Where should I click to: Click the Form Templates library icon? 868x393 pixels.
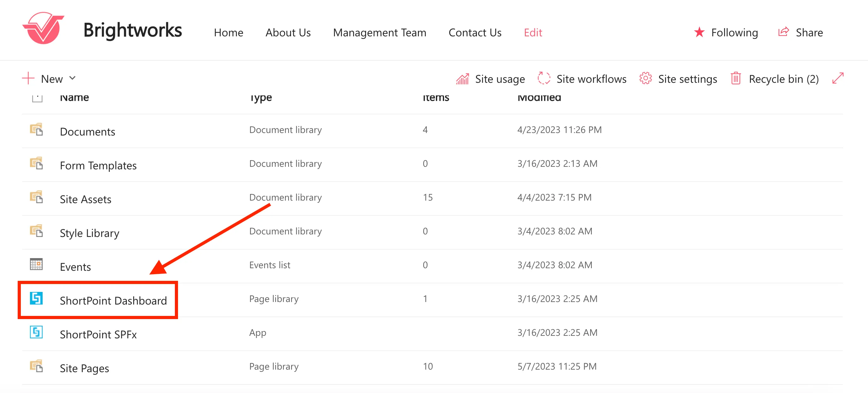36,163
